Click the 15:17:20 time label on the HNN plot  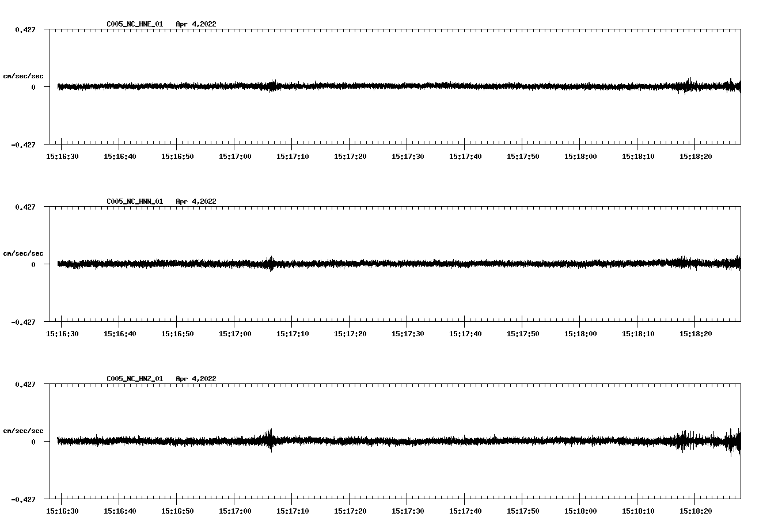[350, 334]
